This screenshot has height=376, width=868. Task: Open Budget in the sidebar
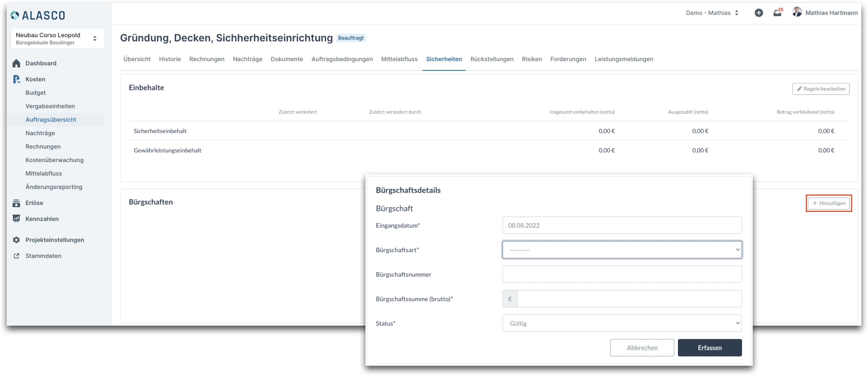(35, 92)
